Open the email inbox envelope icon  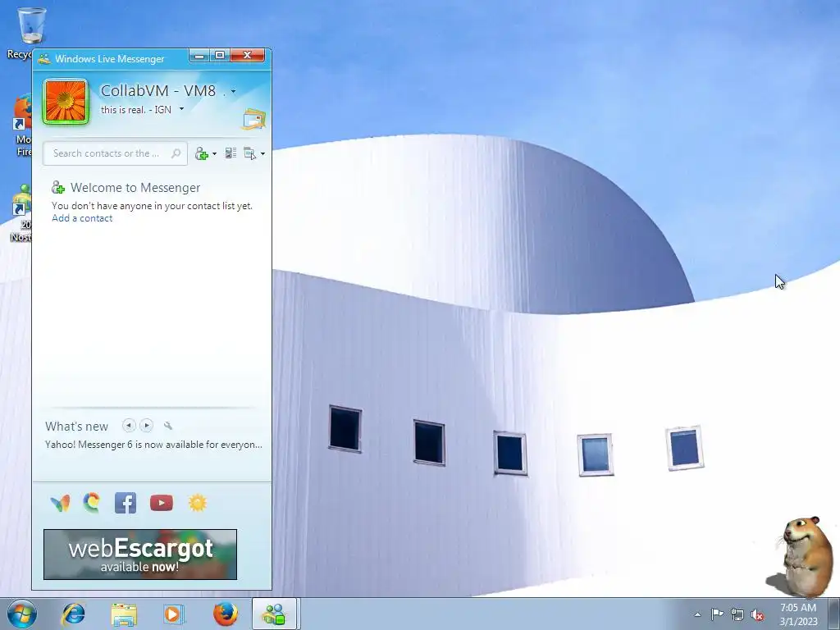tap(254, 119)
